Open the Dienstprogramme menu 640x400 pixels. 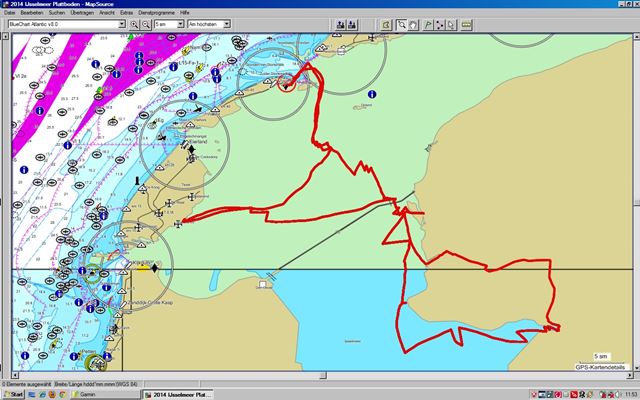(x=156, y=13)
